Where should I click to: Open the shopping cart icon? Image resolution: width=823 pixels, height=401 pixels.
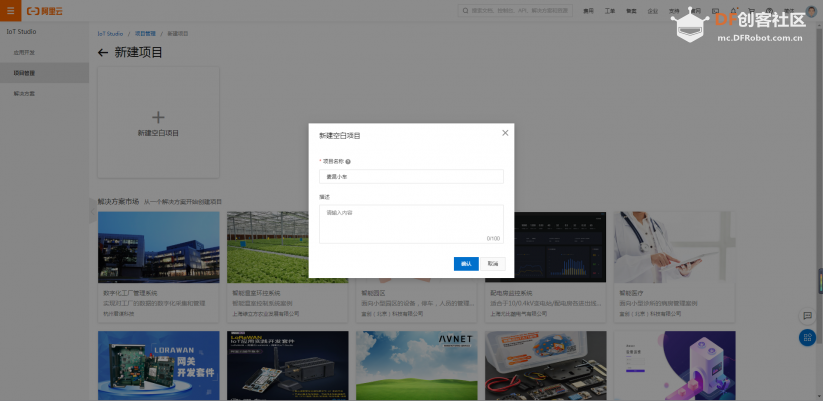click(751, 10)
